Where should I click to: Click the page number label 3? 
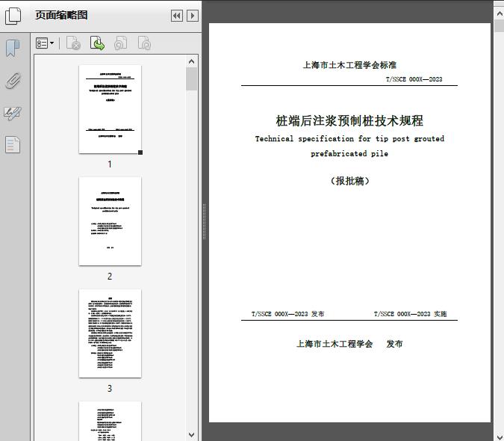110,389
